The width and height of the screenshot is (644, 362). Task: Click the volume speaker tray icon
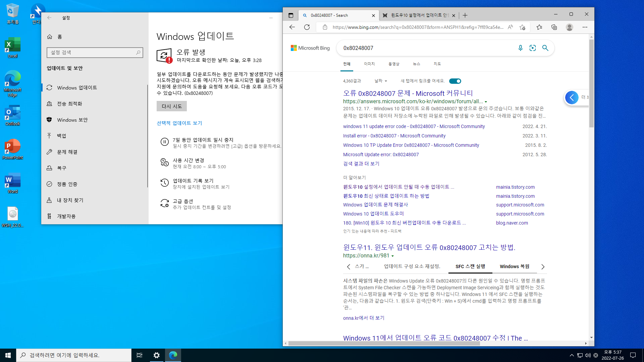(x=588, y=355)
